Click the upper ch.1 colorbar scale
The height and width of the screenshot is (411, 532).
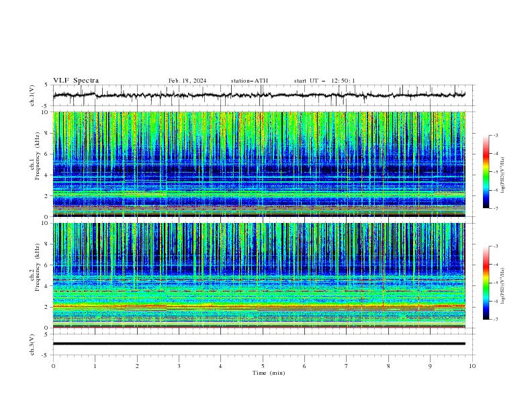pyautogui.click(x=486, y=172)
